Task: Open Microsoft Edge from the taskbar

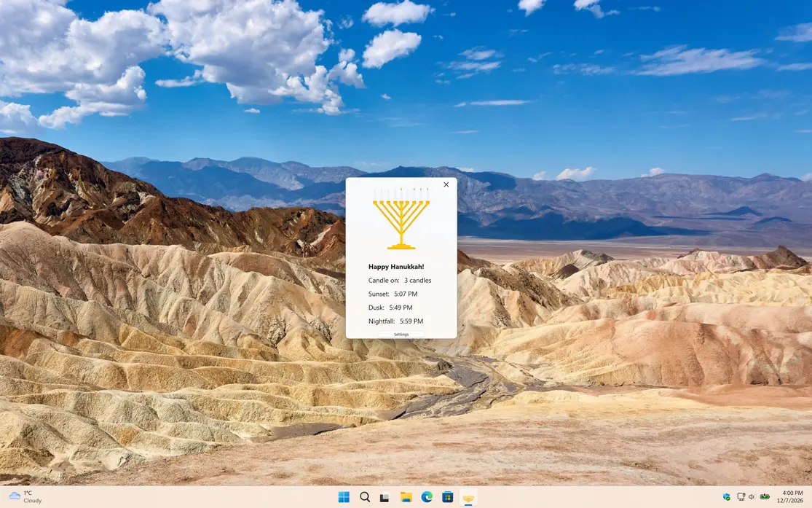Action: [x=427, y=497]
